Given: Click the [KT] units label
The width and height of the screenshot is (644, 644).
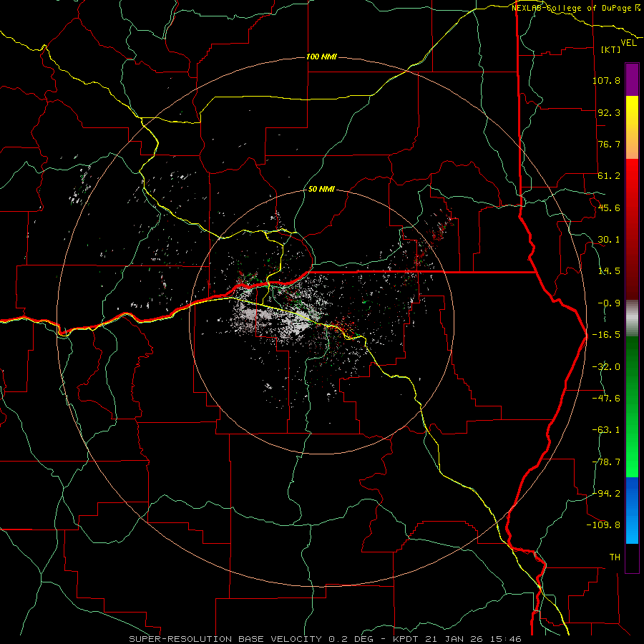Looking at the screenshot, I should click(611, 49).
